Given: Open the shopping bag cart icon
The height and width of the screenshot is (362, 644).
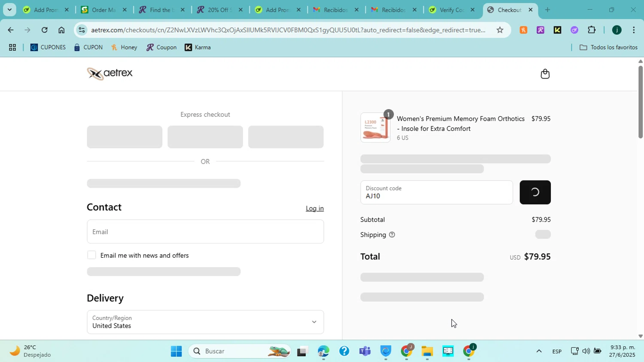Looking at the screenshot, I should click(545, 74).
